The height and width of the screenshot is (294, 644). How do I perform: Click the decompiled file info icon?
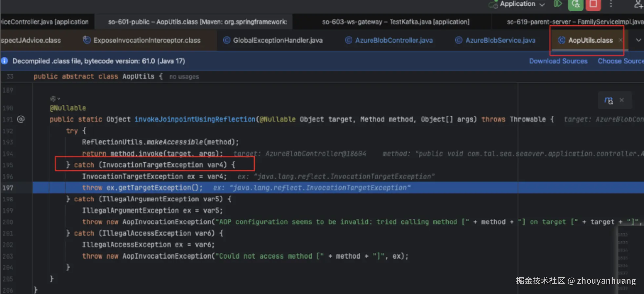(x=4, y=61)
